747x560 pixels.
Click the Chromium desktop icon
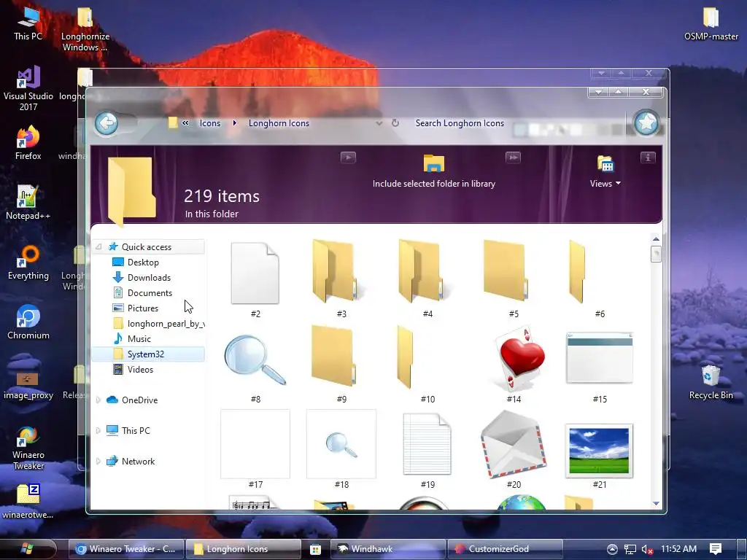click(x=28, y=322)
